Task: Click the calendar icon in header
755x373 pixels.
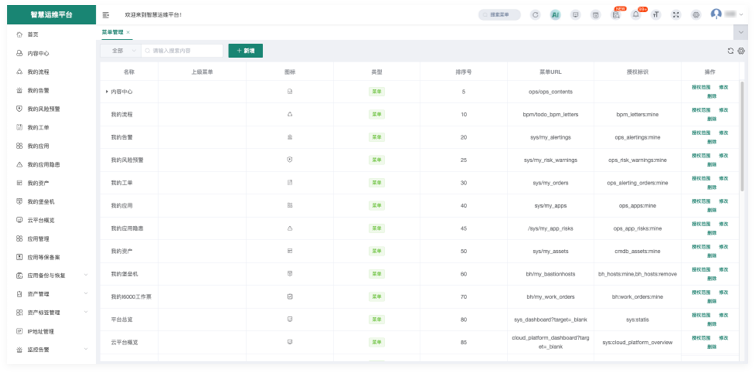Action: [596, 15]
